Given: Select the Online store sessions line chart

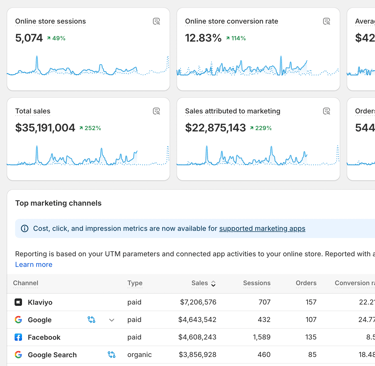Looking at the screenshot, I should [x=88, y=66].
